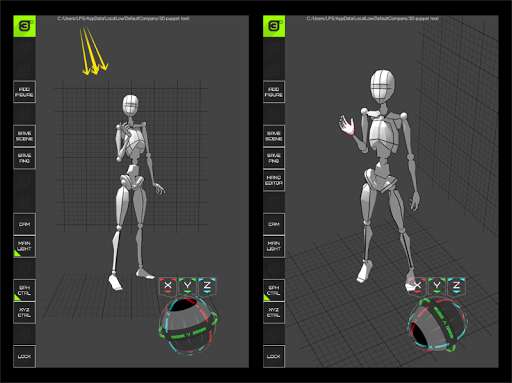
Task: Click the green logo in left window
Action: pos(24,26)
